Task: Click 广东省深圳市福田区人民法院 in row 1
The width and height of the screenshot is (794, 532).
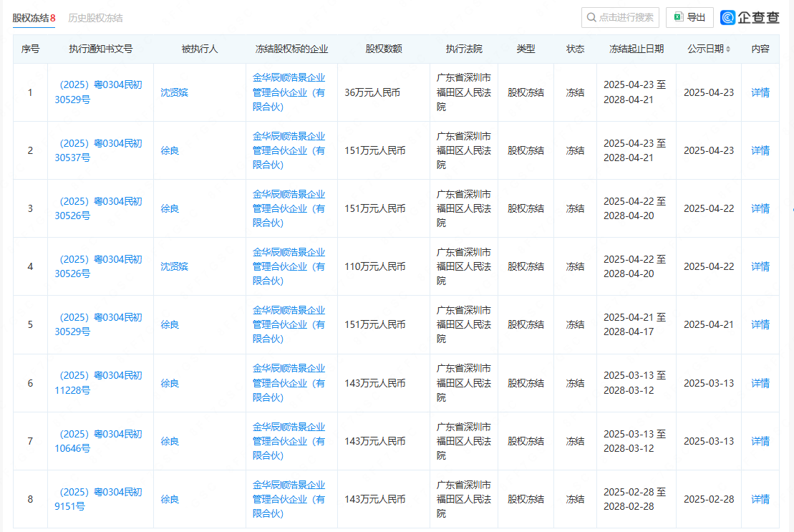Action: (464, 92)
